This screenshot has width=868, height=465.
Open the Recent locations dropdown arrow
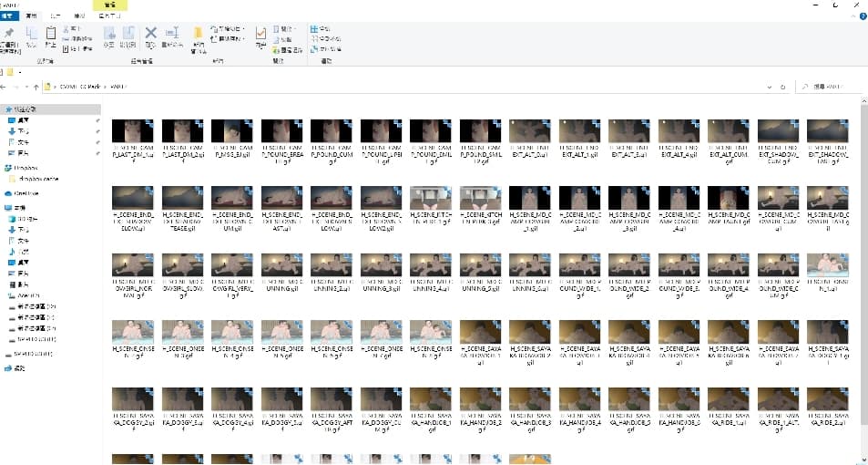26,87
